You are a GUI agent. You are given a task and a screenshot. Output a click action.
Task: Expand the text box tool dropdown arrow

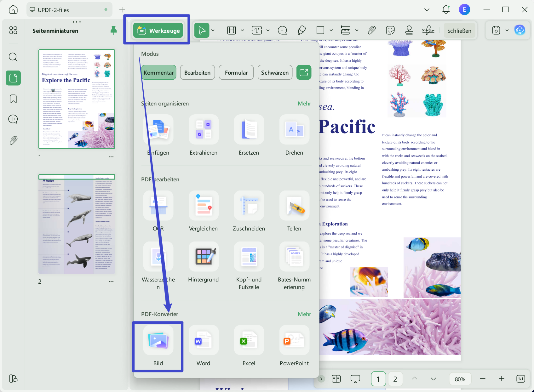click(268, 30)
